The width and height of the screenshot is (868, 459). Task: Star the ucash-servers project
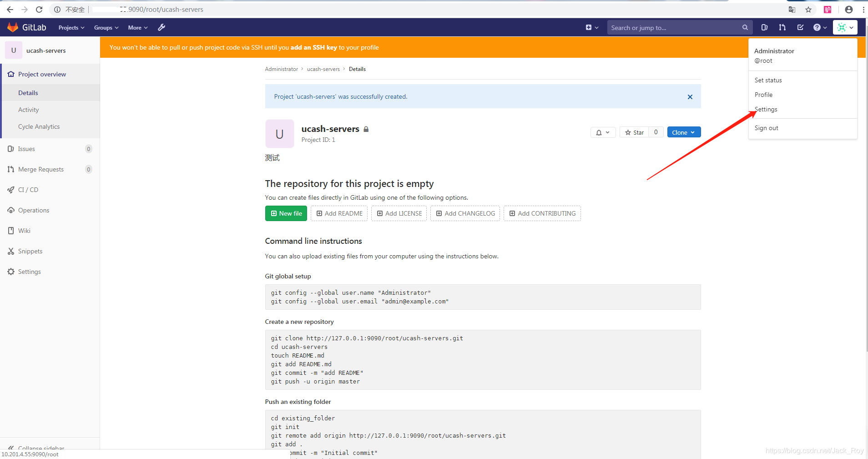point(634,132)
